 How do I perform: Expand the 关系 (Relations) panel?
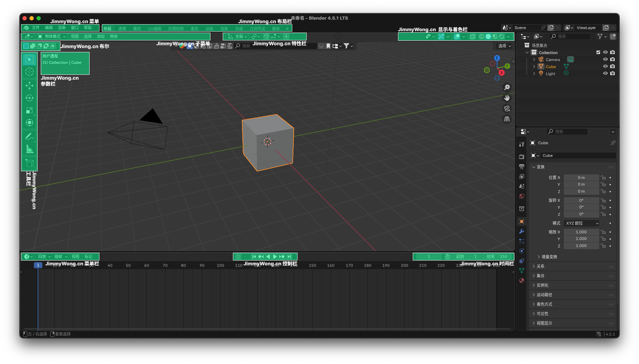point(540,266)
